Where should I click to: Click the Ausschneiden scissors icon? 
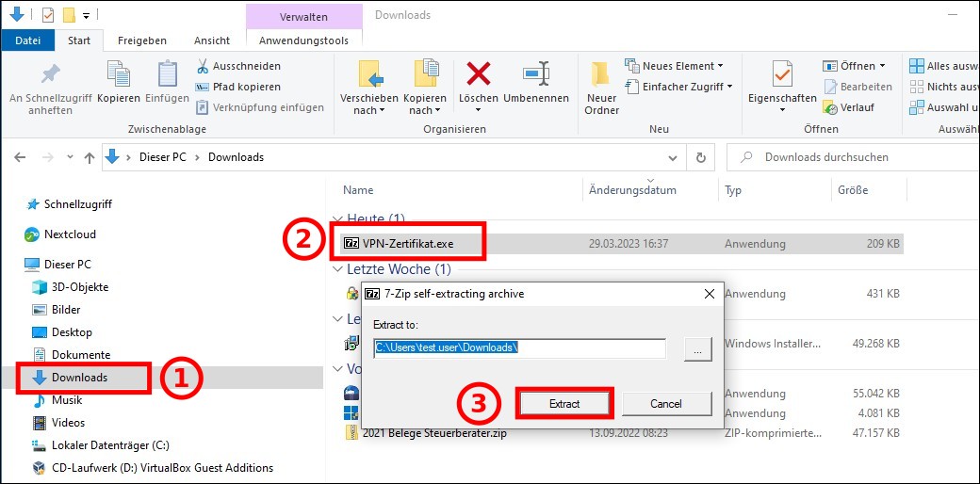click(203, 66)
